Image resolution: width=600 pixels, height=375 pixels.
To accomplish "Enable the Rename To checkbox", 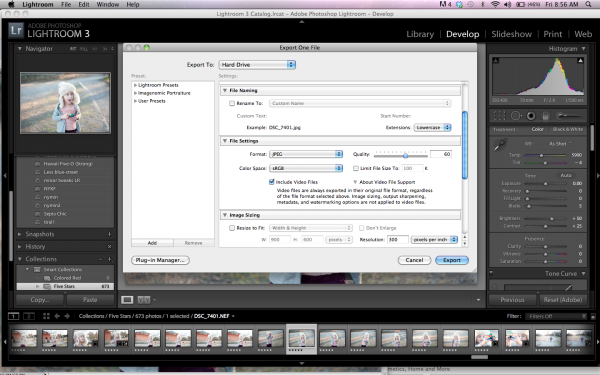I will [x=232, y=103].
